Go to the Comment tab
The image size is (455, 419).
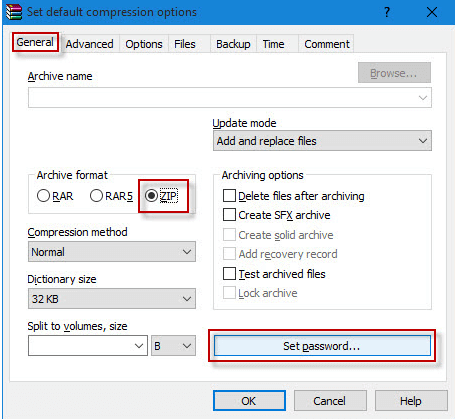[327, 44]
